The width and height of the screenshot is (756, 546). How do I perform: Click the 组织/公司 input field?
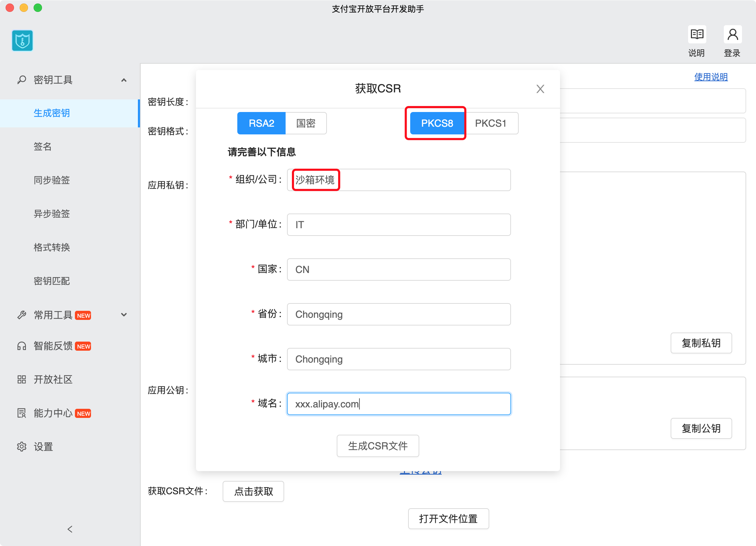[399, 180]
